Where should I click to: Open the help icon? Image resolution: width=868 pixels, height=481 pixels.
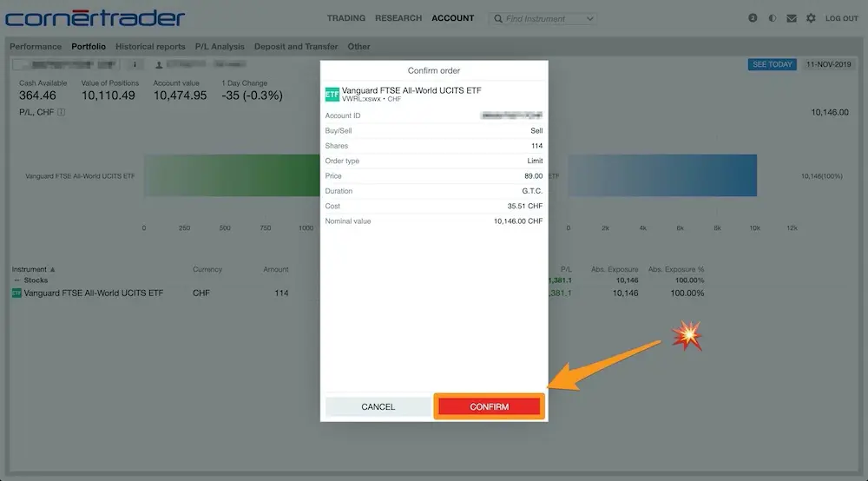pyautogui.click(x=753, y=18)
